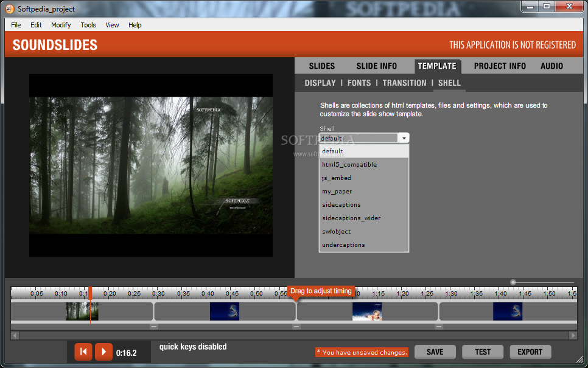Select the fourth slide thumbnail in timeline
Image resolution: width=588 pixels, height=368 pixels.
(x=508, y=311)
